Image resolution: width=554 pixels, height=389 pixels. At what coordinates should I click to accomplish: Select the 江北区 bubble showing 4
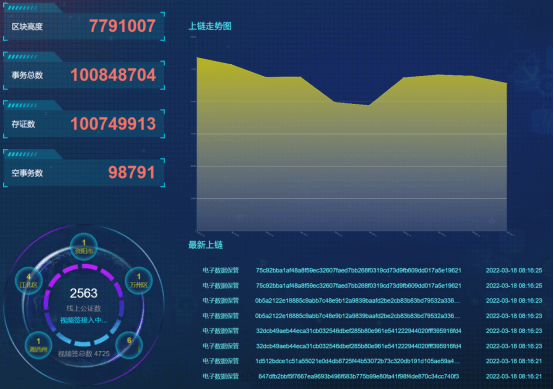coord(29,281)
